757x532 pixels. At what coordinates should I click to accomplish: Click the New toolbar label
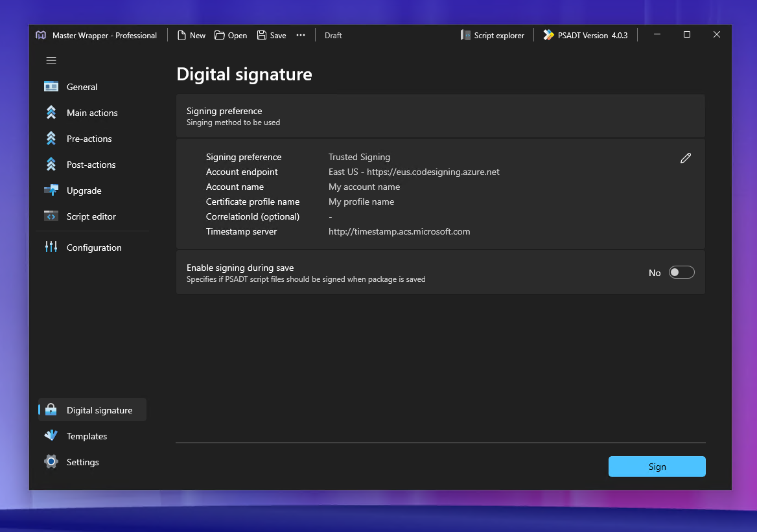click(x=198, y=36)
